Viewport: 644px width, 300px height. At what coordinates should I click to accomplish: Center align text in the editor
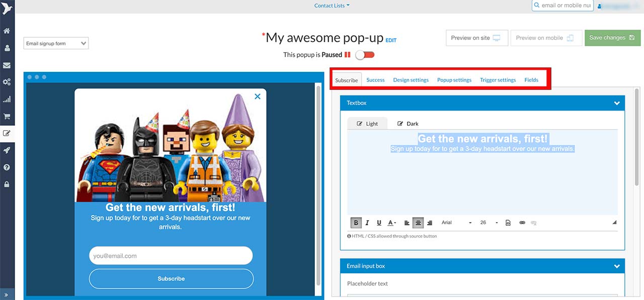(418, 223)
